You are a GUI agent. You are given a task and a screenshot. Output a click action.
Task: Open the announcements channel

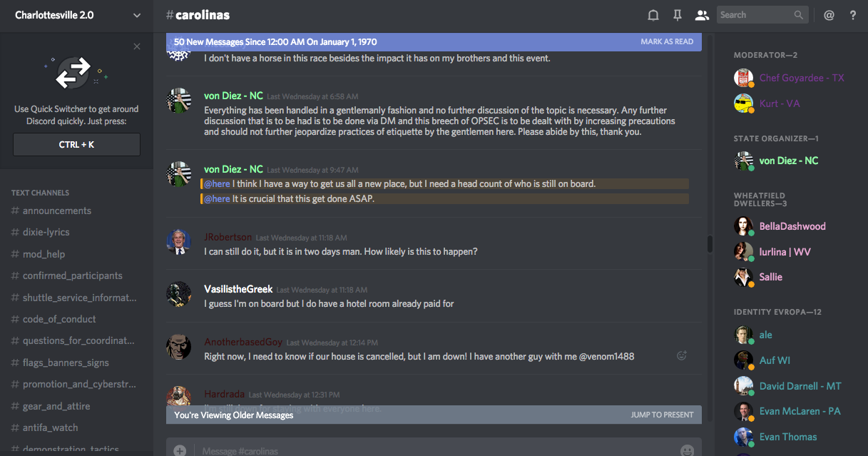click(x=57, y=211)
